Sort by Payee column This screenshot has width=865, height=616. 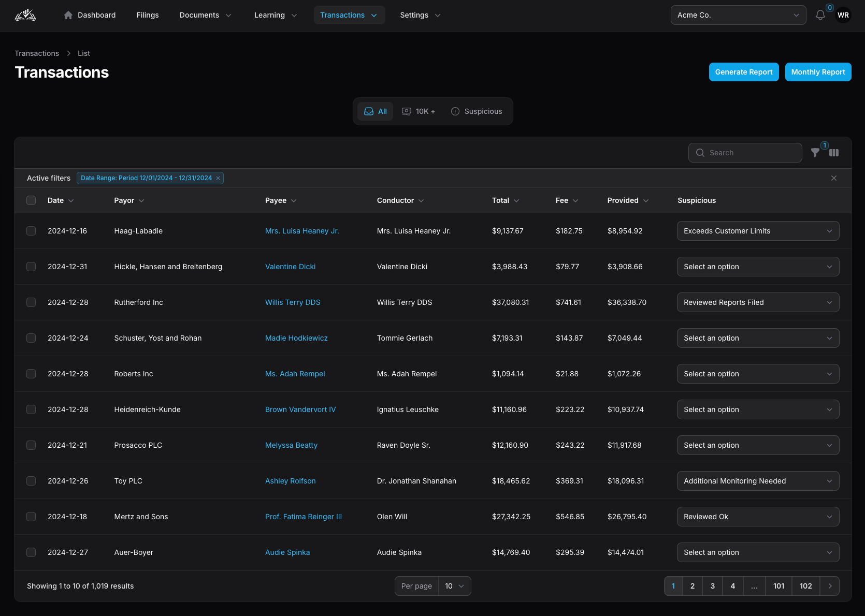(281, 200)
